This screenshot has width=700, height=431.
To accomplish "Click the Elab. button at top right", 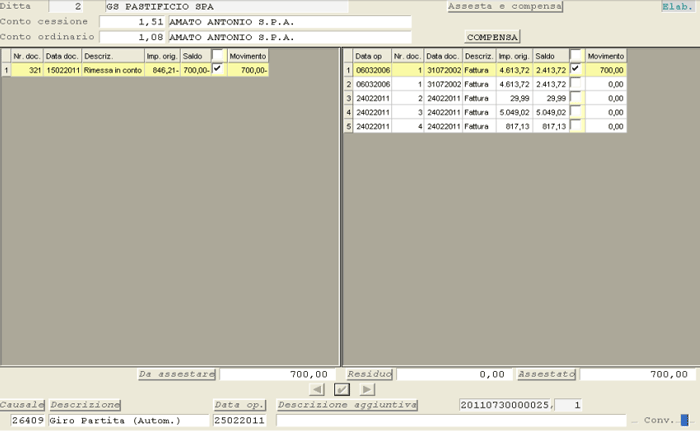I will point(677,6).
